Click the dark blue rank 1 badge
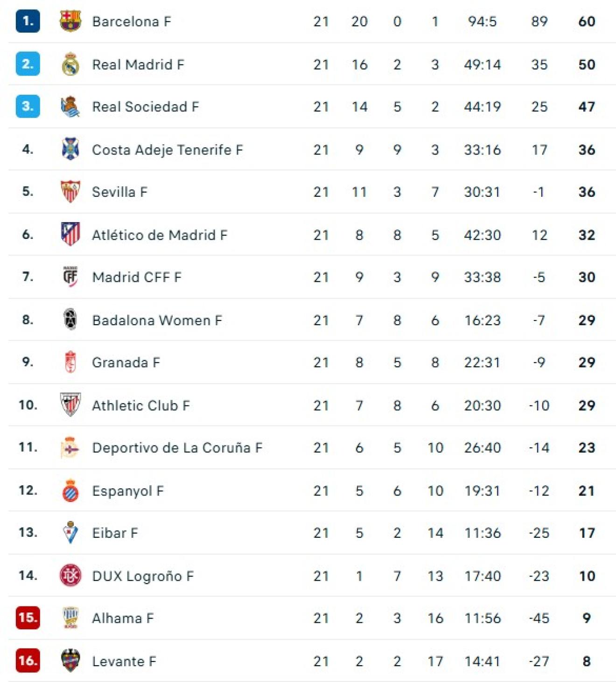 (x=28, y=21)
